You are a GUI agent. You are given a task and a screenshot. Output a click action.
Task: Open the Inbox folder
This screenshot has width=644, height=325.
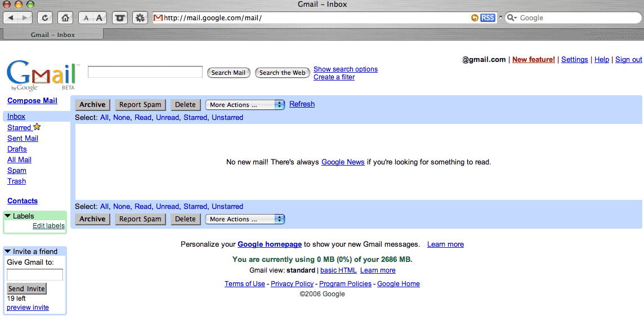point(16,116)
